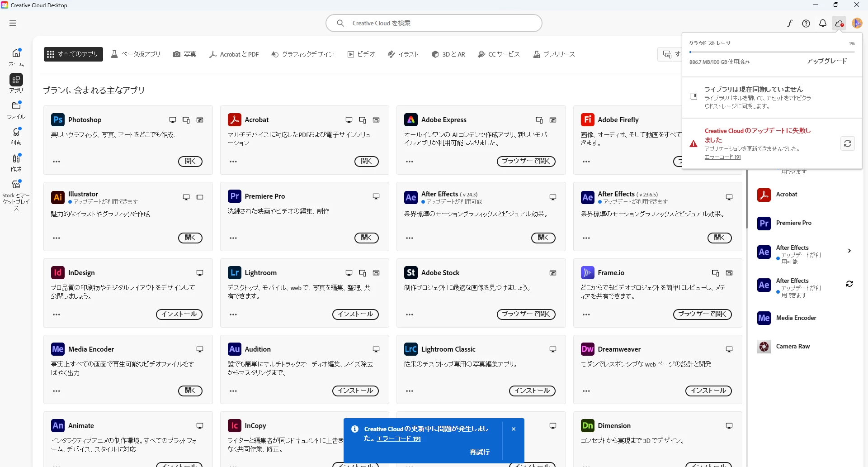Click the right panel vertical scrollbar
The height and width of the screenshot is (467, 868).
click(x=747, y=199)
